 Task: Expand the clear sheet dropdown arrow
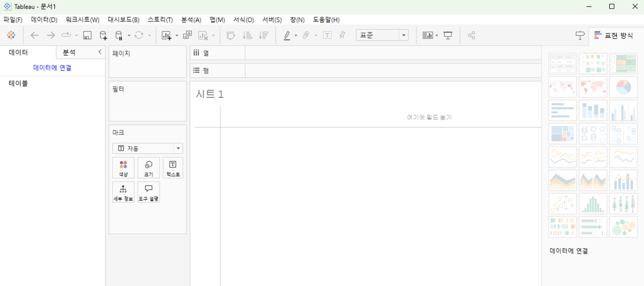(x=213, y=35)
